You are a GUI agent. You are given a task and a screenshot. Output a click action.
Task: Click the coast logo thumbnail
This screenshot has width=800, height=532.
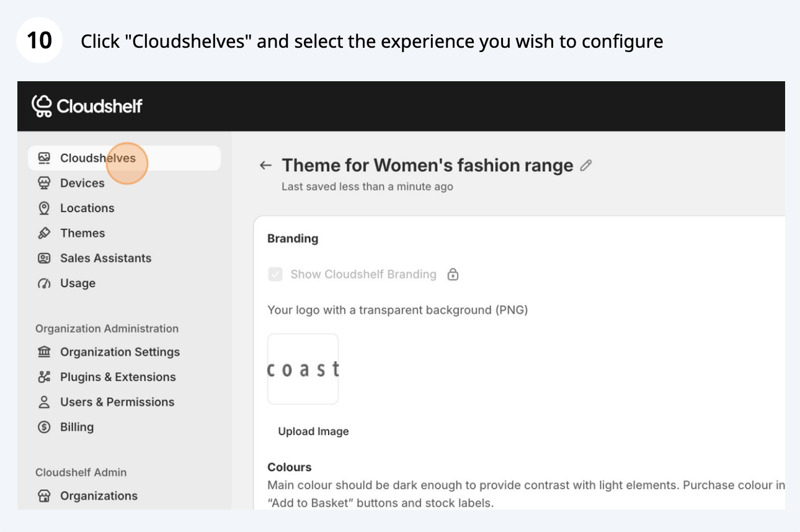tap(303, 369)
